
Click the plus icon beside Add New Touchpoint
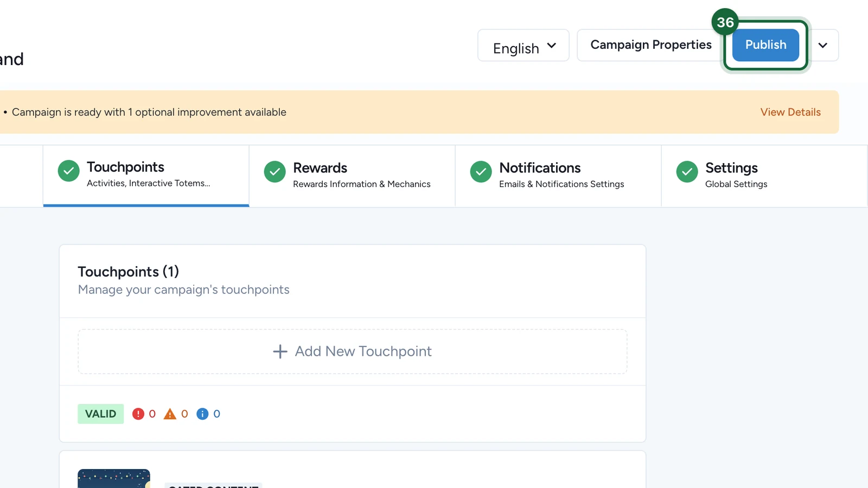click(280, 351)
